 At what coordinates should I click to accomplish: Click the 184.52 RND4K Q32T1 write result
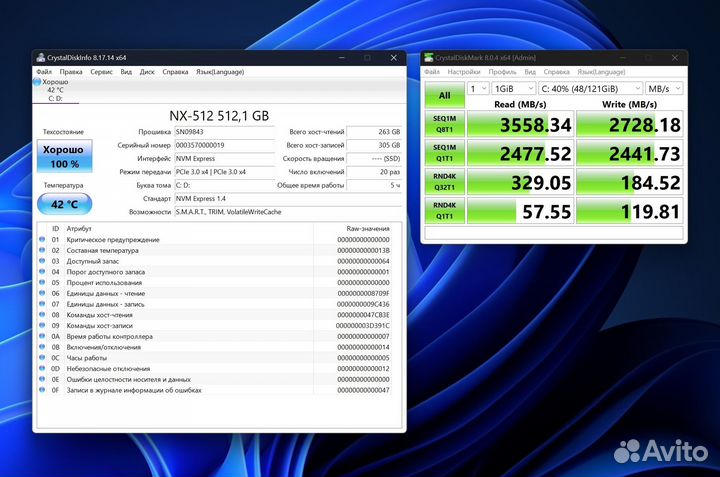[630, 182]
